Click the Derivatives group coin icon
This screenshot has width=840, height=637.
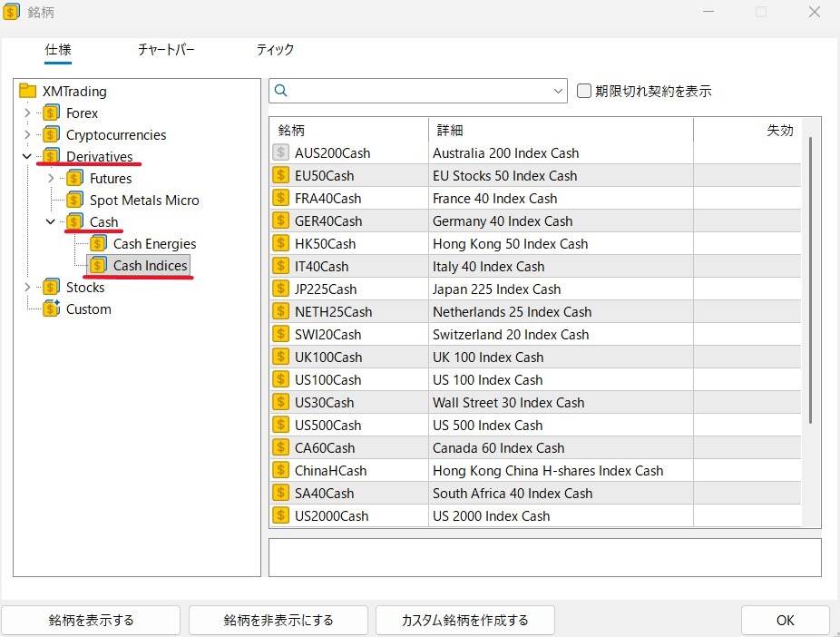51,156
